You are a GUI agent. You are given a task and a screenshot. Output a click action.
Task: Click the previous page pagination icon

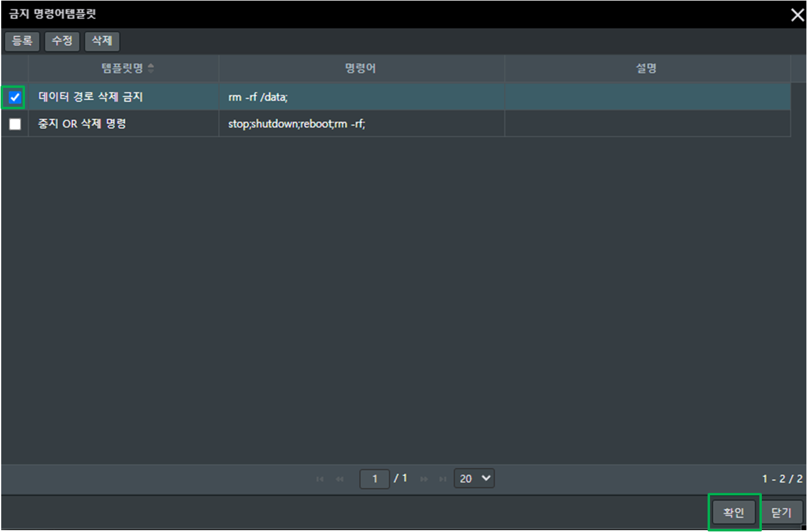[340, 480]
